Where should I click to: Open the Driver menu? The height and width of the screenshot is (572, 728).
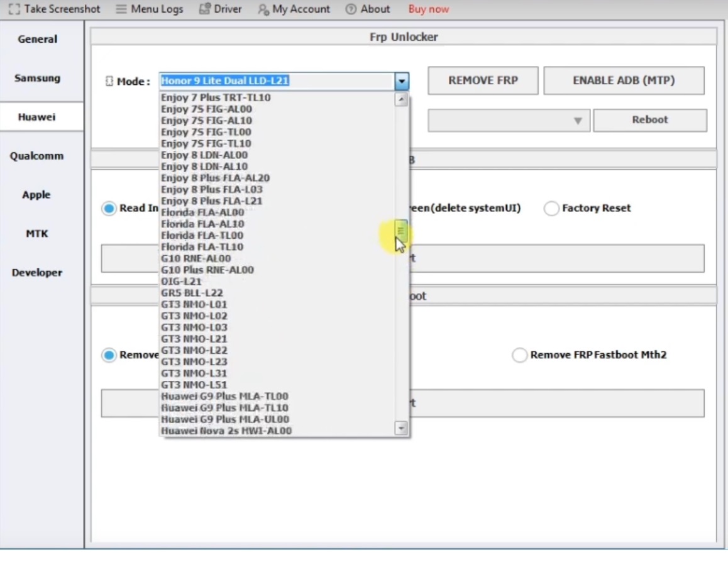(221, 9)
